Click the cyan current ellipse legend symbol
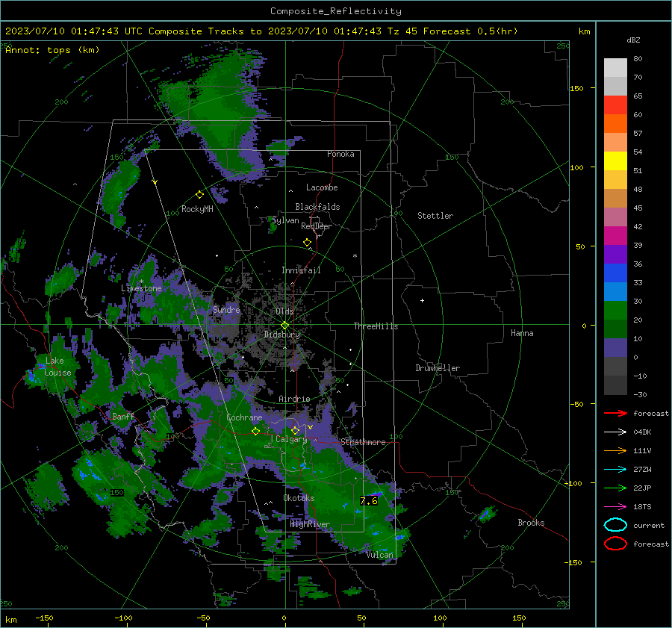Viewport: 672px width, 628px height. pyautogui.click(x=615, y=525)
